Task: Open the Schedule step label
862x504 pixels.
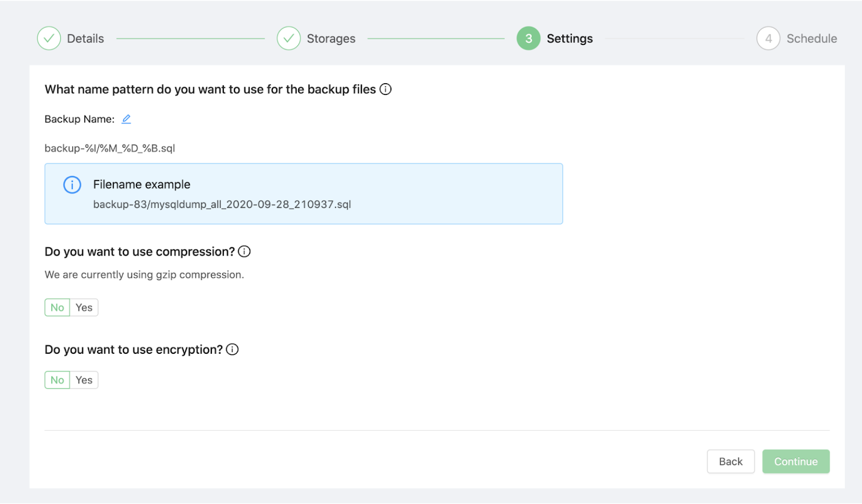Action: coord(811,39)
